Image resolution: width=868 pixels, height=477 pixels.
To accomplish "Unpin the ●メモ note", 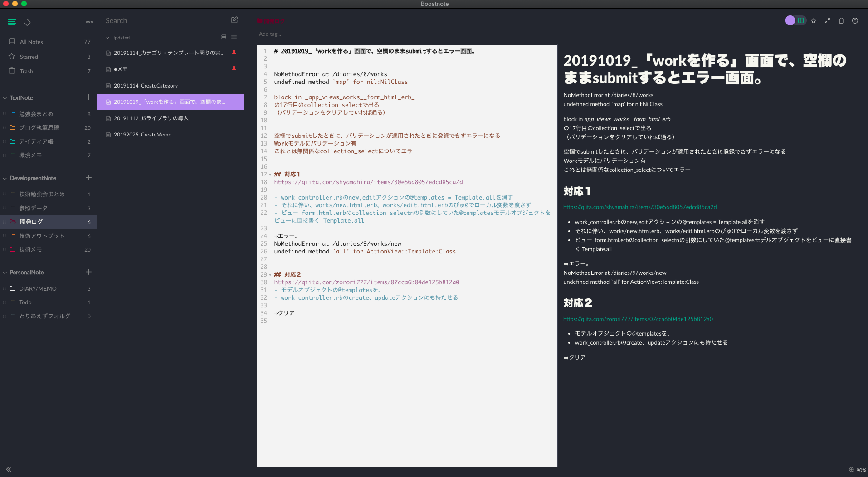I will 234,69.
